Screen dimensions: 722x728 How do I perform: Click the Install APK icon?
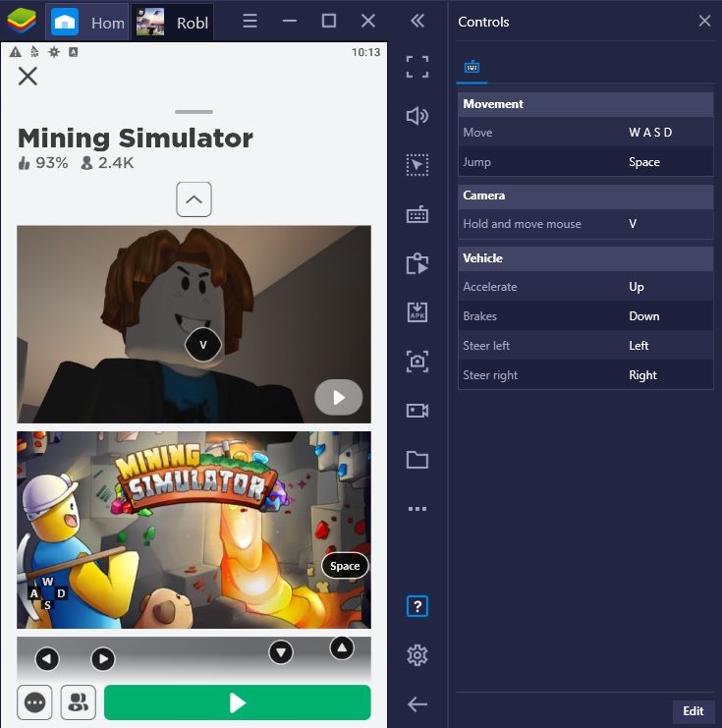click(417, 312)
